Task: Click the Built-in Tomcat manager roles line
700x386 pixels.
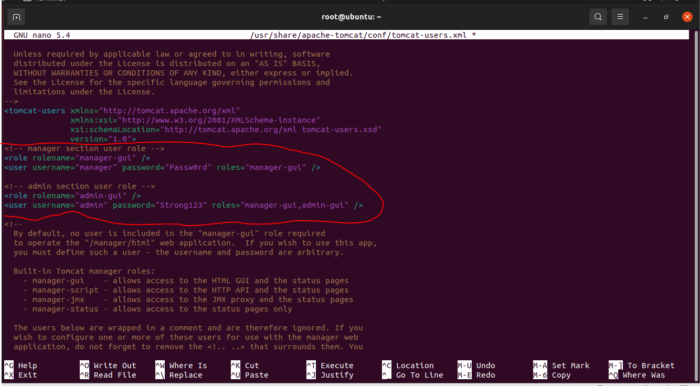Action: coord(84,271)
